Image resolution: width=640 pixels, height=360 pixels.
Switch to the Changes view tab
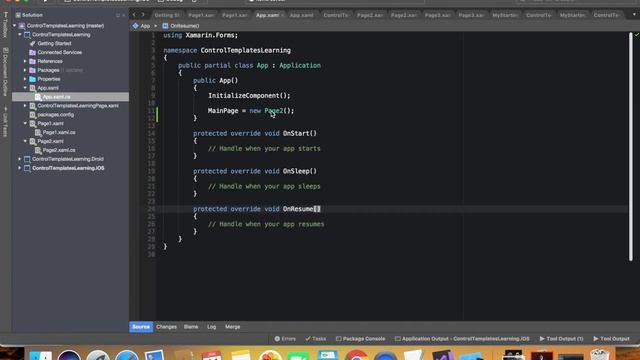point(166,327)
